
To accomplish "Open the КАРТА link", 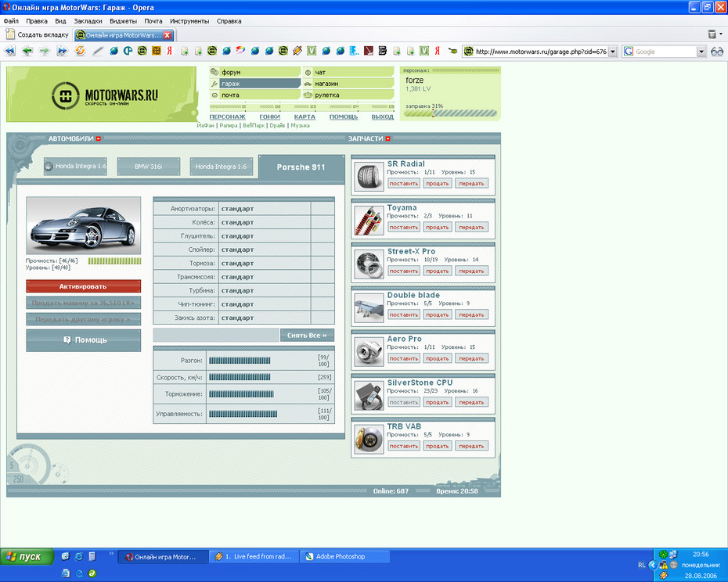I will point(305,117).
